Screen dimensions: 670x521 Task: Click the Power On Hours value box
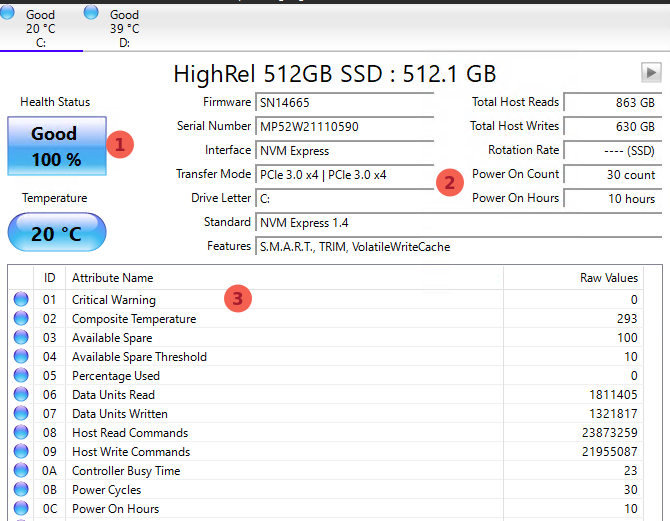click(613, 198)
